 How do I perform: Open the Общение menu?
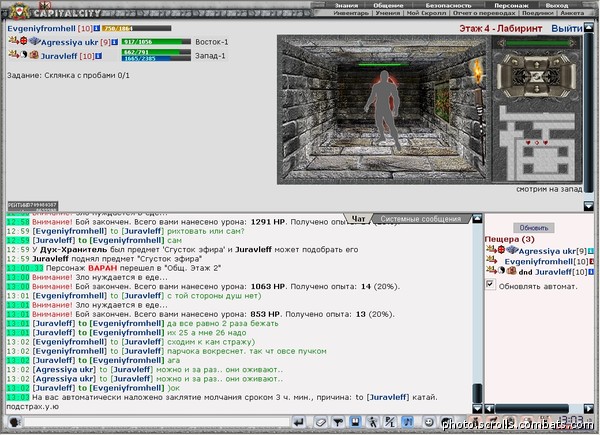click(388, 5)
